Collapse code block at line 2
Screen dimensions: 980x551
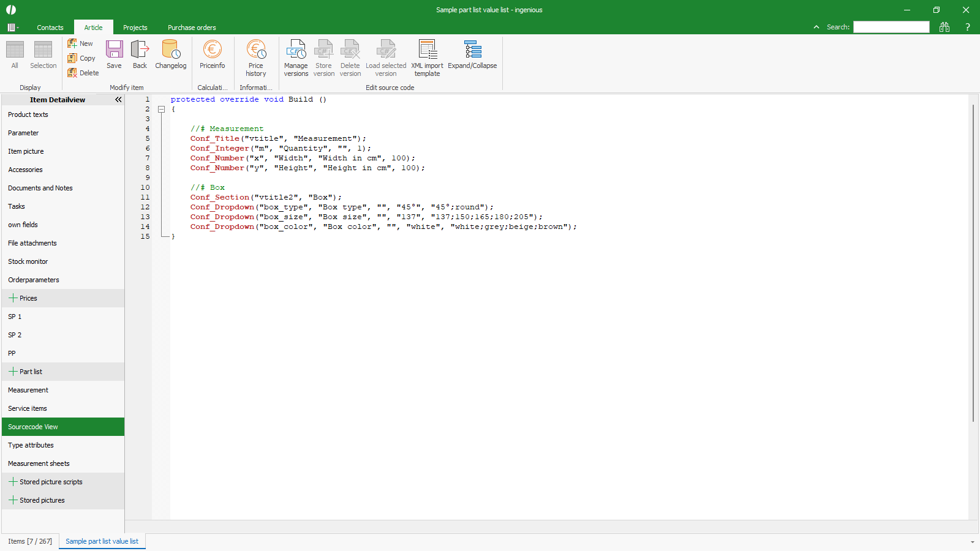[x=162, y=110]
